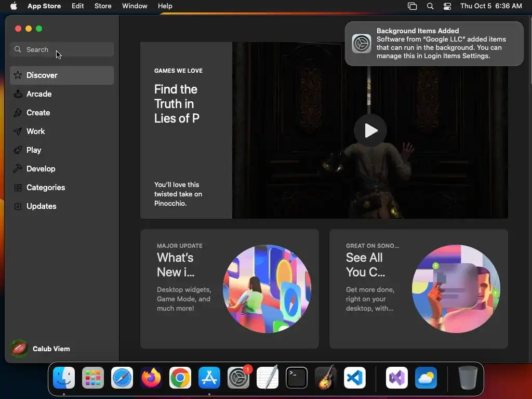Viewport: 532px width, 399px height.
Task: Click the magnifier icon in Search field
Action: (18, 49)
